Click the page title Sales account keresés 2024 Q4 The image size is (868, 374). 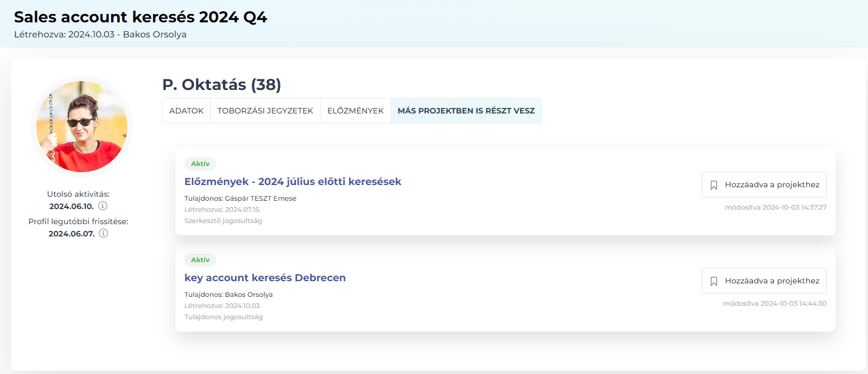pyautogui.click(x=141, y=17)
